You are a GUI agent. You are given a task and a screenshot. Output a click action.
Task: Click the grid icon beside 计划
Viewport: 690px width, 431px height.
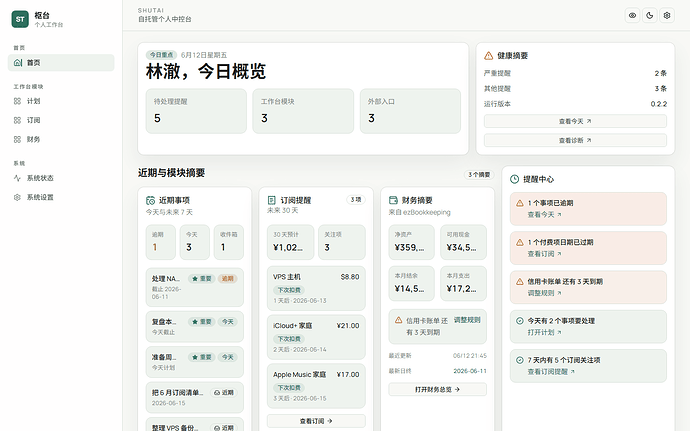(x=18, y=101)
